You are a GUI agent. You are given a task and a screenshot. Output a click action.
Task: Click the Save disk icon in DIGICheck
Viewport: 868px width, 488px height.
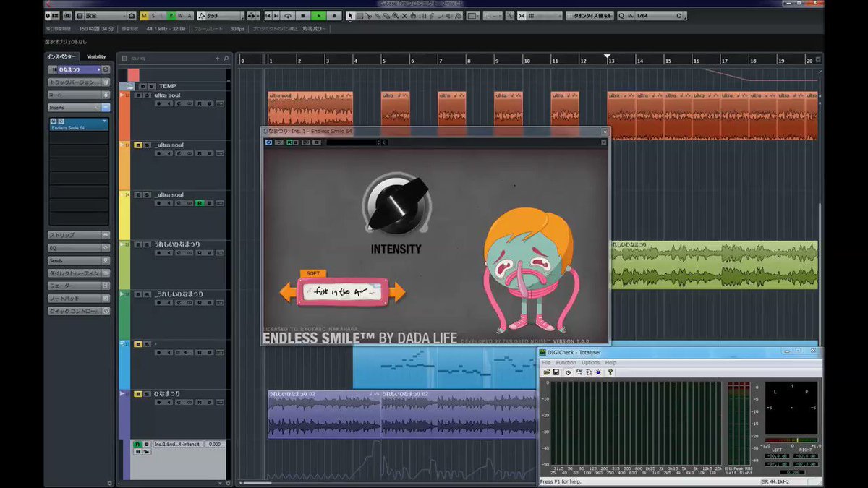coord(556,372)
